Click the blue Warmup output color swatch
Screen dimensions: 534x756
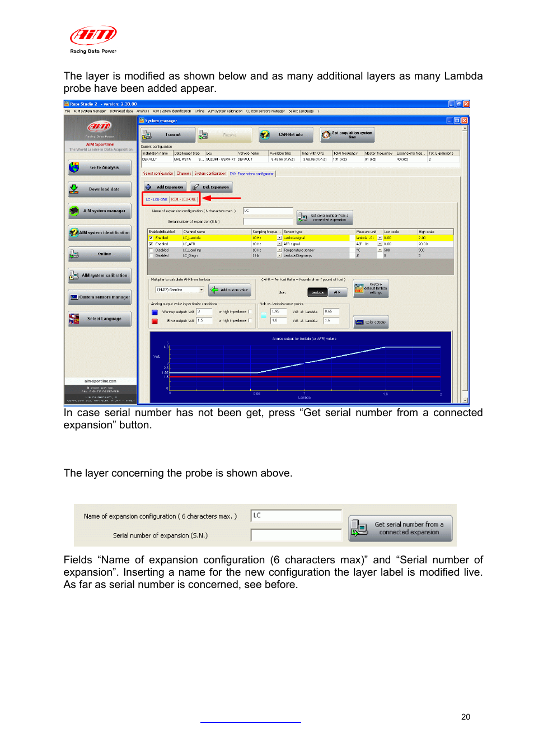coord(154,312)
